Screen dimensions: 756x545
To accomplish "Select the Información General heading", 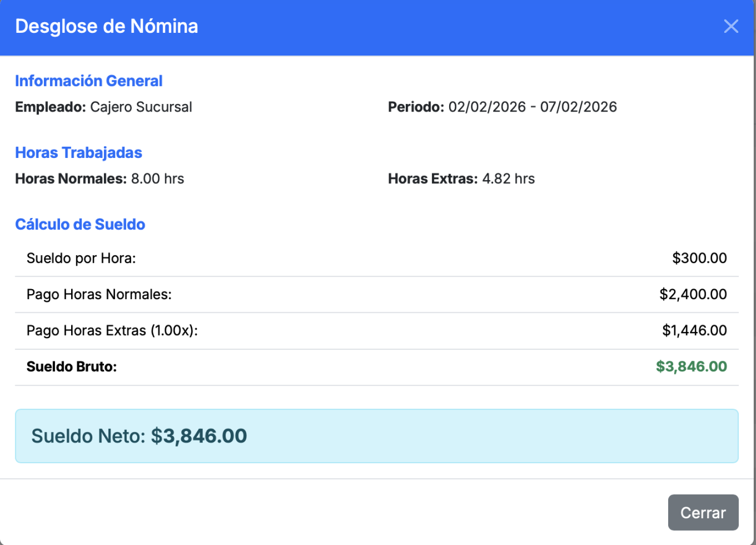I will pyautogui.click(x=89, y=81).
